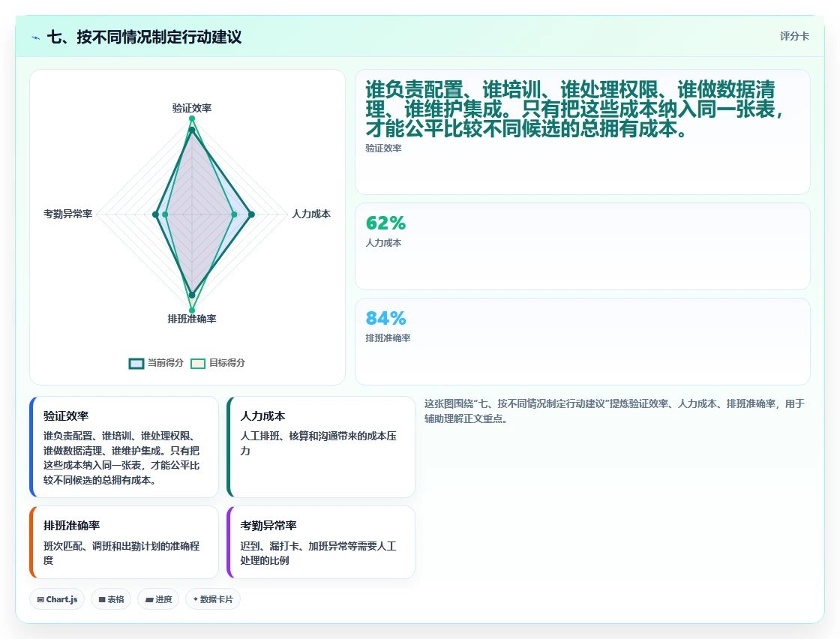The image size is (840, 639).
Task: Click the lightning icon beside section title
Action: tap(36, 37)
